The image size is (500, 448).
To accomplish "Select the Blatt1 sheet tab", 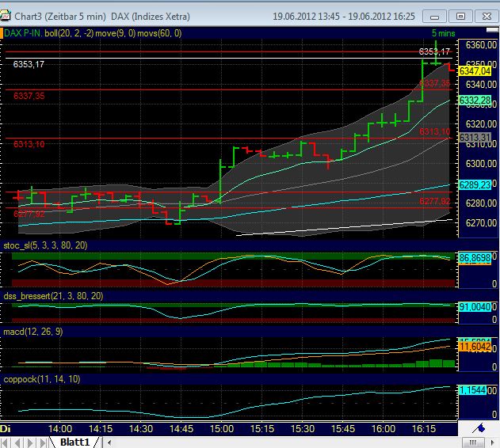I will point(75,442).
